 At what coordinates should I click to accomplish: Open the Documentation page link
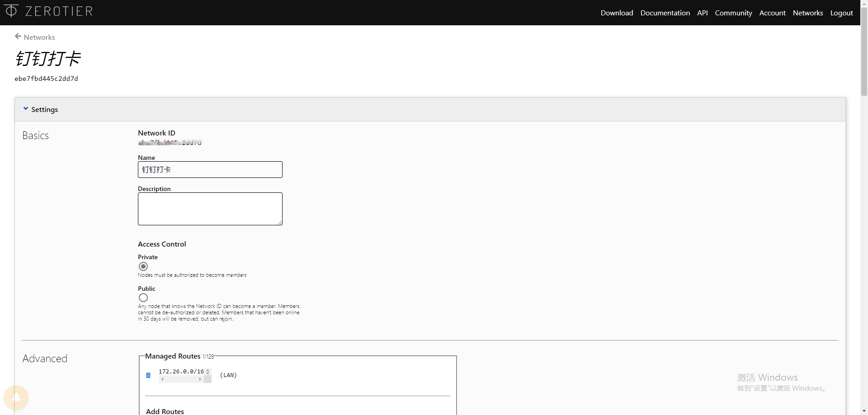665,13
